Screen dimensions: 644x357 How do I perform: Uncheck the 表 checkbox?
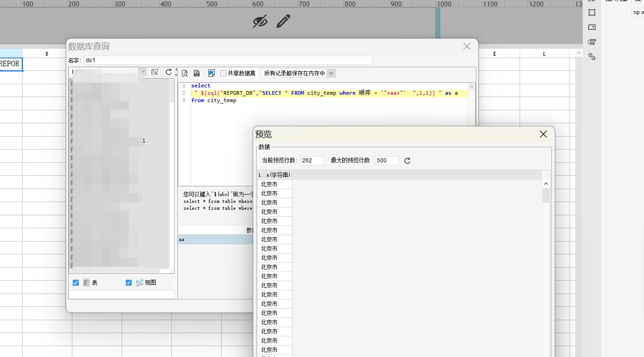tap(76, 282)
